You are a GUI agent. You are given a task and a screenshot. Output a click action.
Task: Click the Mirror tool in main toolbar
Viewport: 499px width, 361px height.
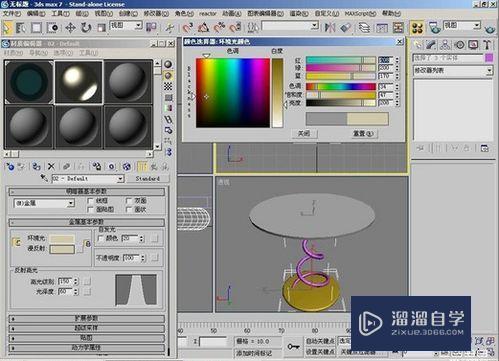coord(330,28)
